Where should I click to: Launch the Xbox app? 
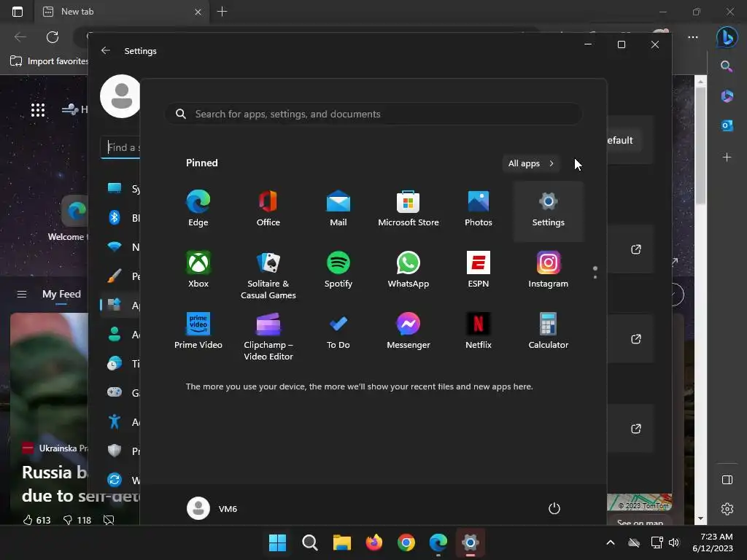198,271
